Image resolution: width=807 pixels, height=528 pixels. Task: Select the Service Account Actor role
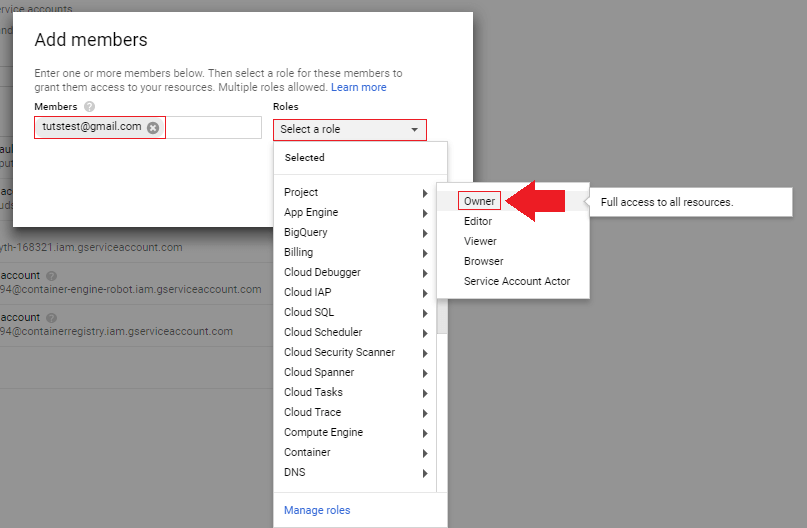pyautogui.click(x=513, y=281)
